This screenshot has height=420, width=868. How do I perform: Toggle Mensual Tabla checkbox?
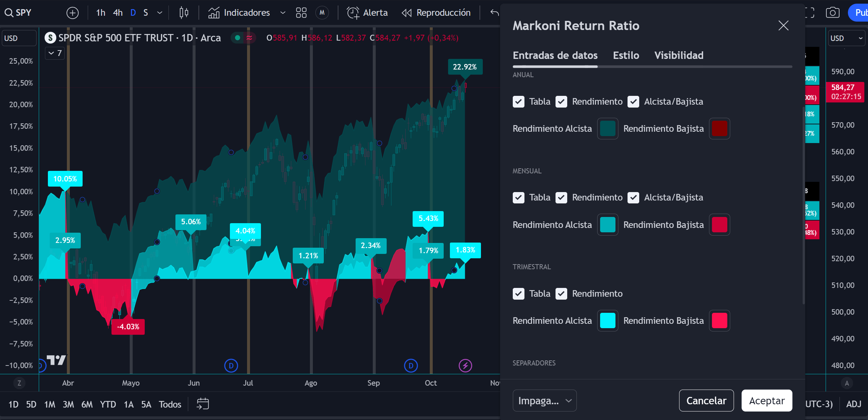pyautogui.click(x=519, y=198)
